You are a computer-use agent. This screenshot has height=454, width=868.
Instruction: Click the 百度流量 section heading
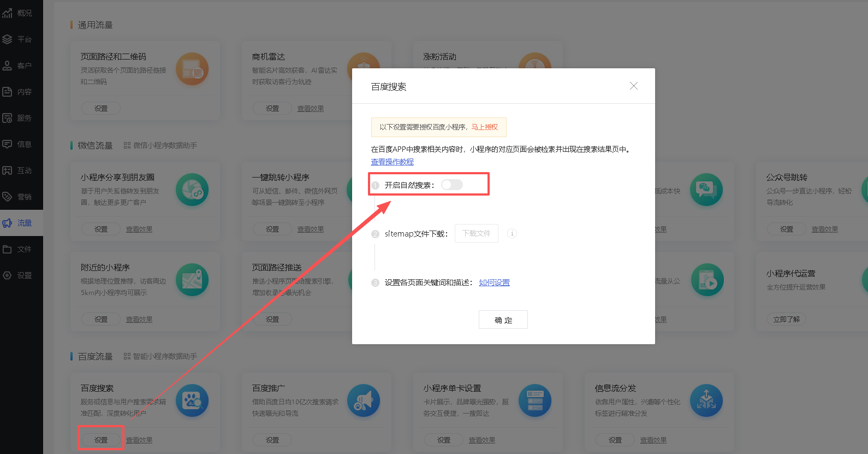coord(95,356)
